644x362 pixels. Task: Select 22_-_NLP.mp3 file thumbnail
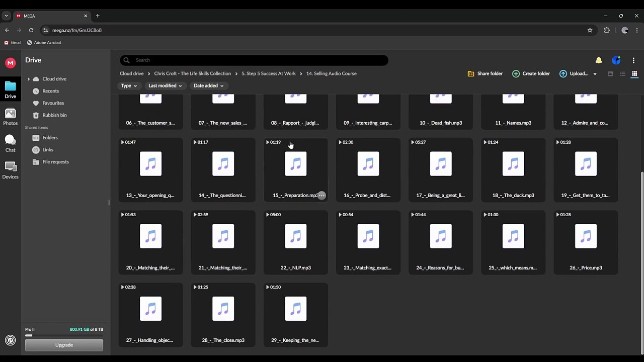point(295,236)
